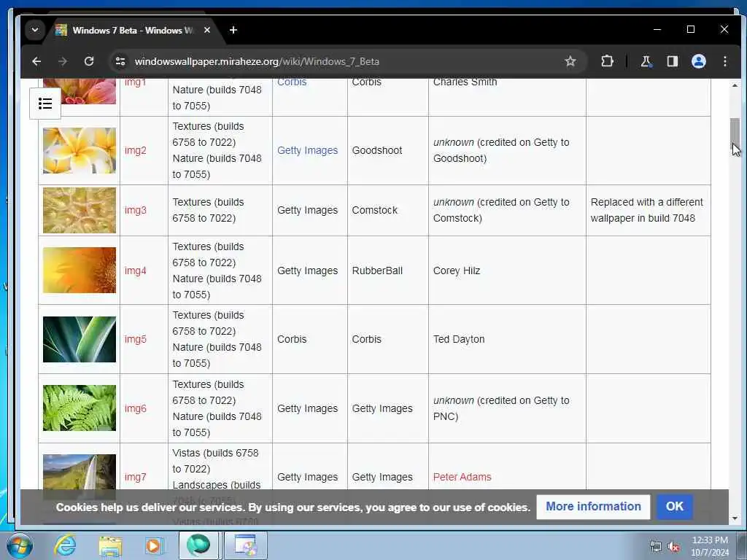
Task: Reload the current page
Action: [89, 61]
